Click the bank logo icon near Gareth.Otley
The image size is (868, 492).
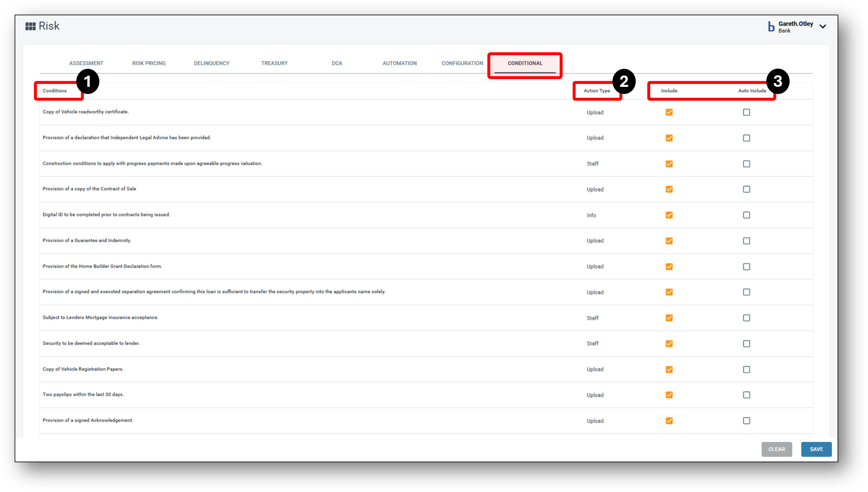point(770,26)
